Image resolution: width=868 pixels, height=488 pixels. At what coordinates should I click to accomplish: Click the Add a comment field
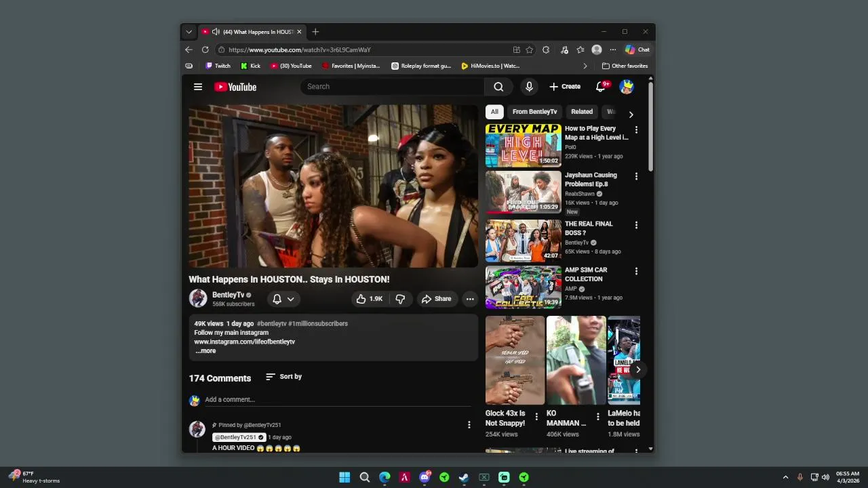coord(338,400)
